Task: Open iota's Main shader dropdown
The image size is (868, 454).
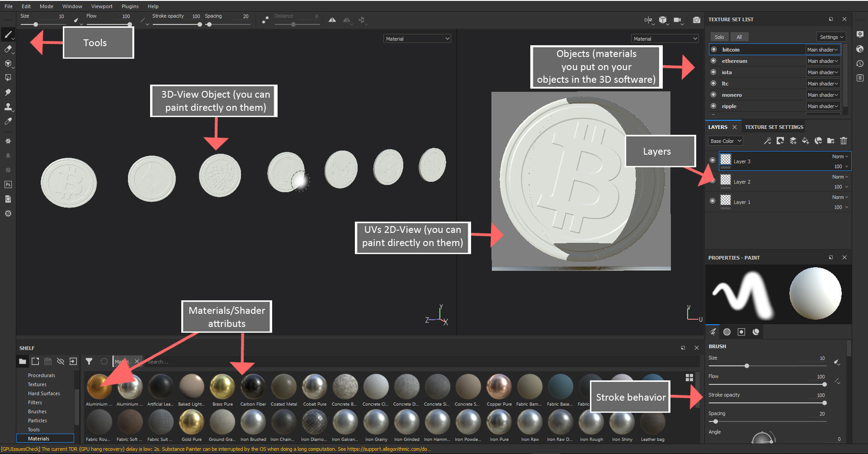Action: 823,72
